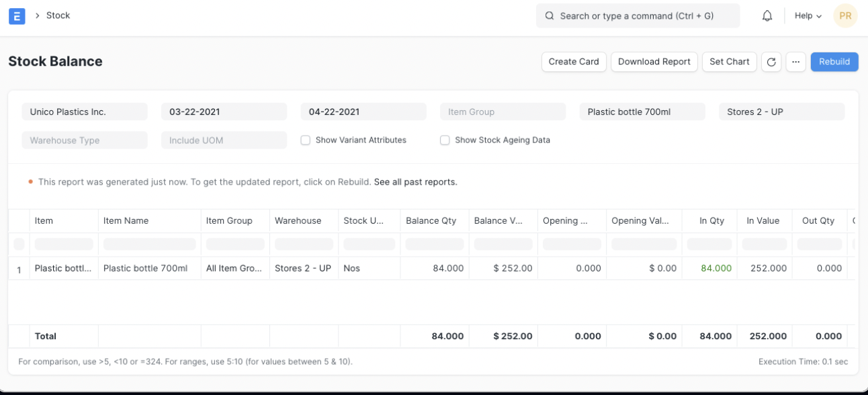Click the search magnifier icon
This screenshot has height=395, width=868.
click(550, 16)
